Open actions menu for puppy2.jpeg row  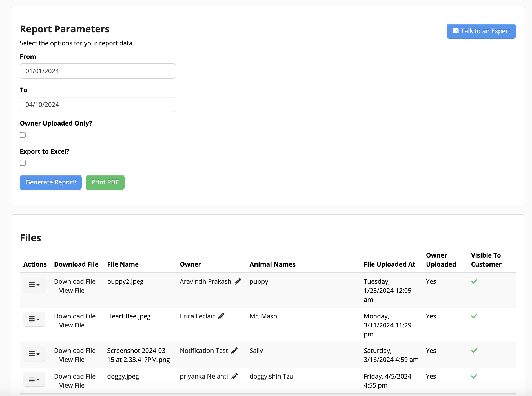[x=34, y=285]
